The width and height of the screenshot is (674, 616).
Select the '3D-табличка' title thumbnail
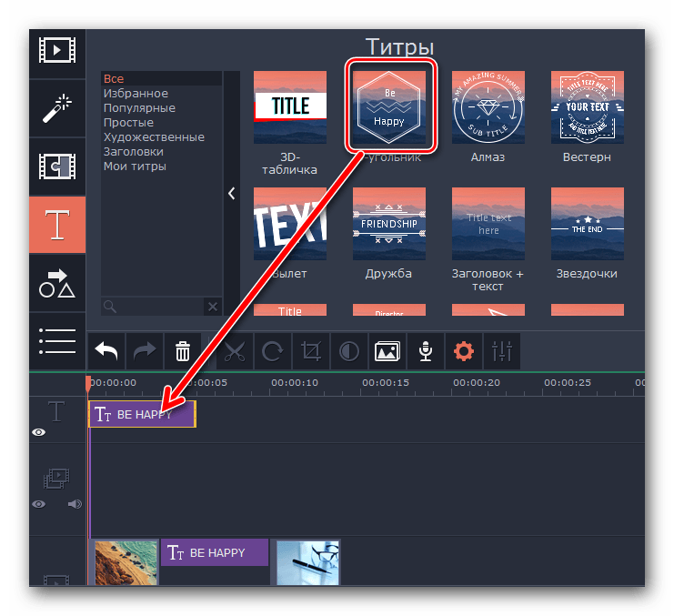[x=290, y=107]
